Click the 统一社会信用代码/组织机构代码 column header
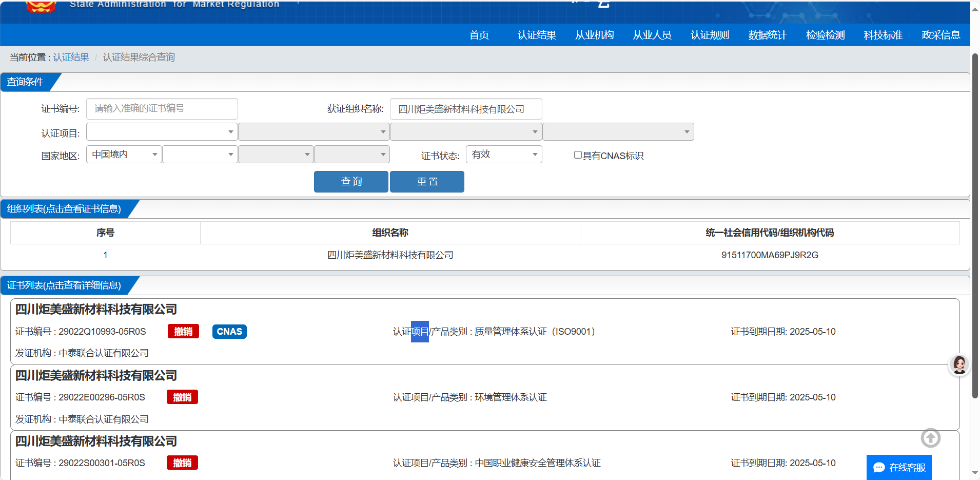Image resolution: width=980 pixels, height=480 pixels. (x=770, y=233)
